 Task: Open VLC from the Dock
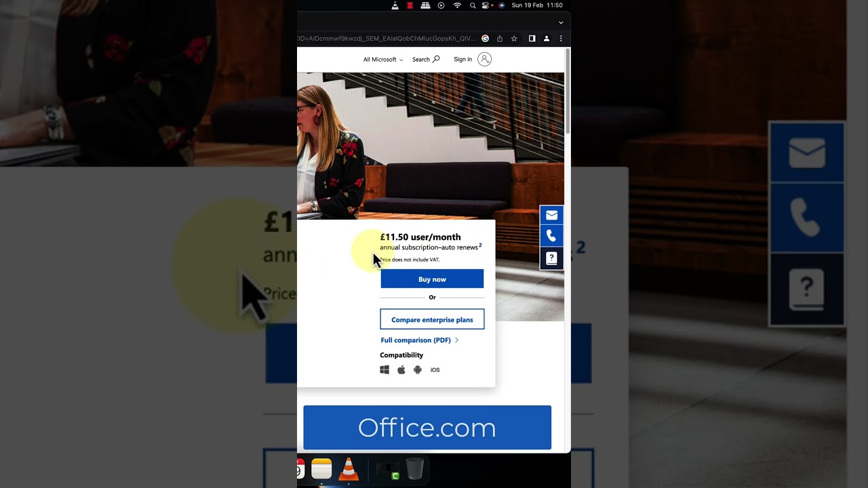click(349, 468)
